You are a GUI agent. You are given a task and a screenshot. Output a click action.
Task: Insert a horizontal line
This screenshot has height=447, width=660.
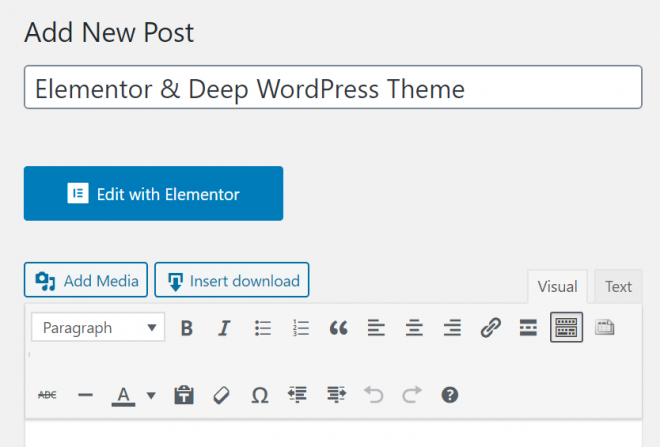tap(85, 395)
